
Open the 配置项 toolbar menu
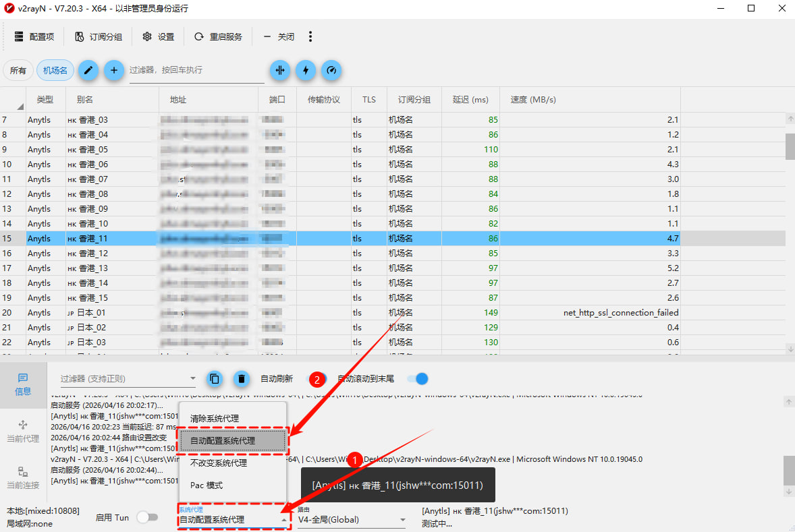(34, 36)
